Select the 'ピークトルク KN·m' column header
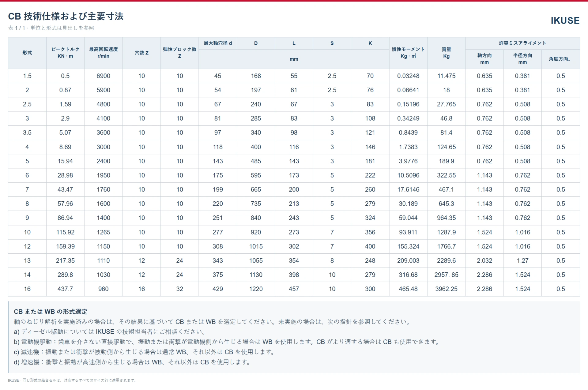Viewport: 588px width, 390px height. point(65,53)
